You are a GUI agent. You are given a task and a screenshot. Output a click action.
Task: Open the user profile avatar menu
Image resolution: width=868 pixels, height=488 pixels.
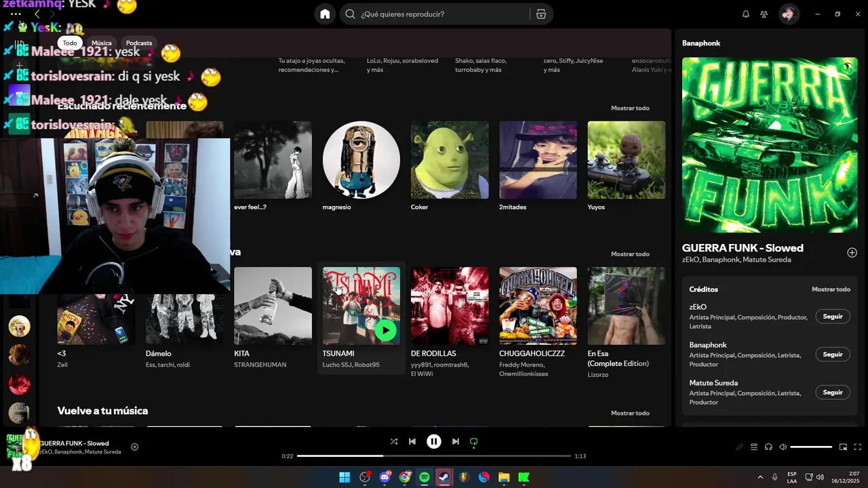tap(789, 14)
